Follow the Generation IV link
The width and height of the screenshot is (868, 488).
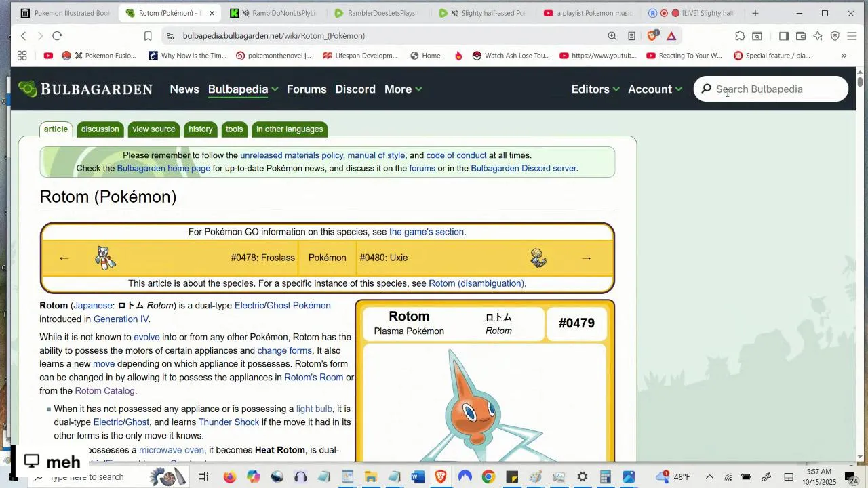tap(121, 319)
